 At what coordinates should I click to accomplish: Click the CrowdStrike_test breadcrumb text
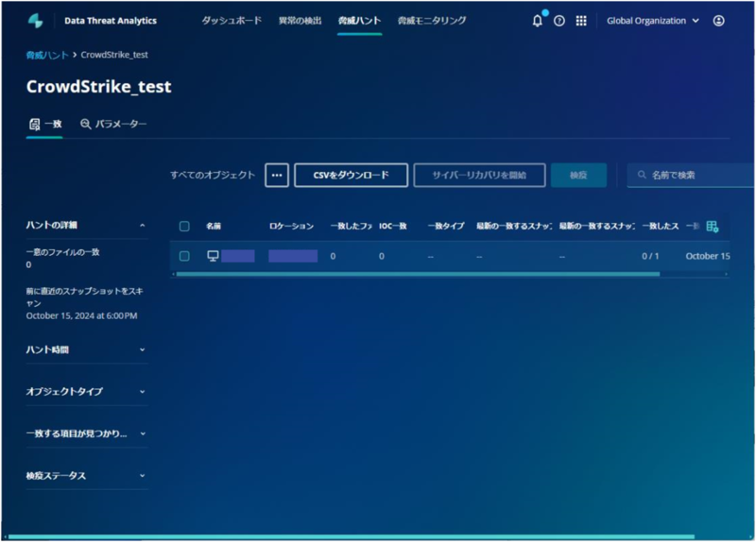coord(114,55)
